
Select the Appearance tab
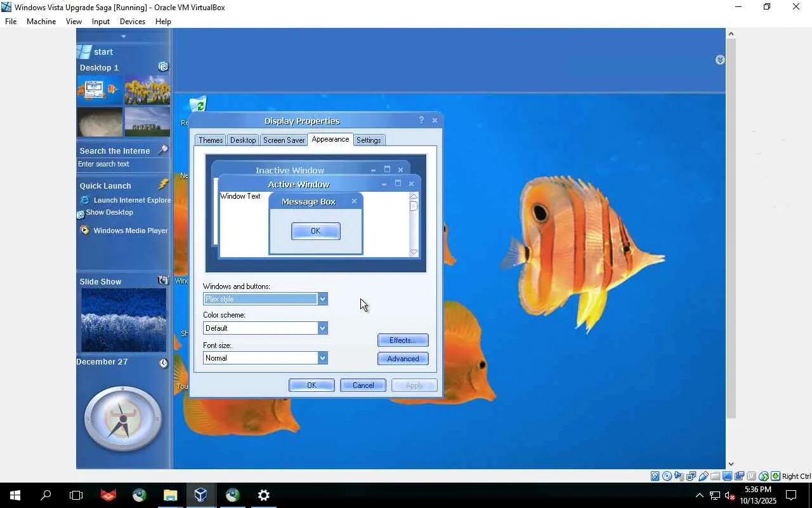pyautogui.click(x=331, y=139)
